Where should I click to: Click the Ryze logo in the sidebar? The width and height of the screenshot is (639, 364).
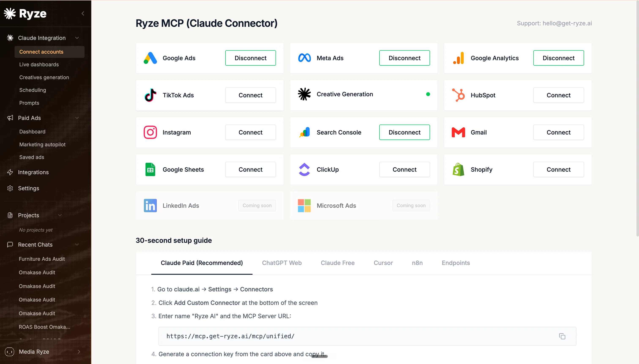pos(25,14)
